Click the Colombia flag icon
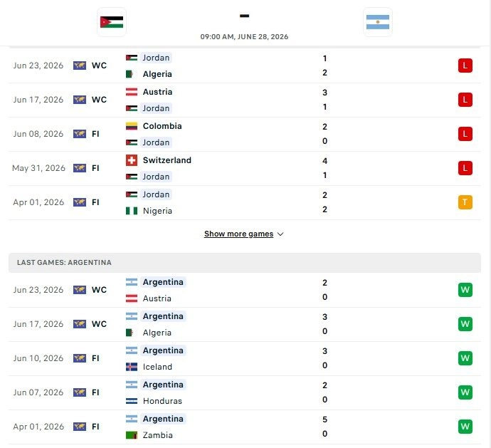Image resolution: width=491 pixels, height=448 pixels. (132, 126)
